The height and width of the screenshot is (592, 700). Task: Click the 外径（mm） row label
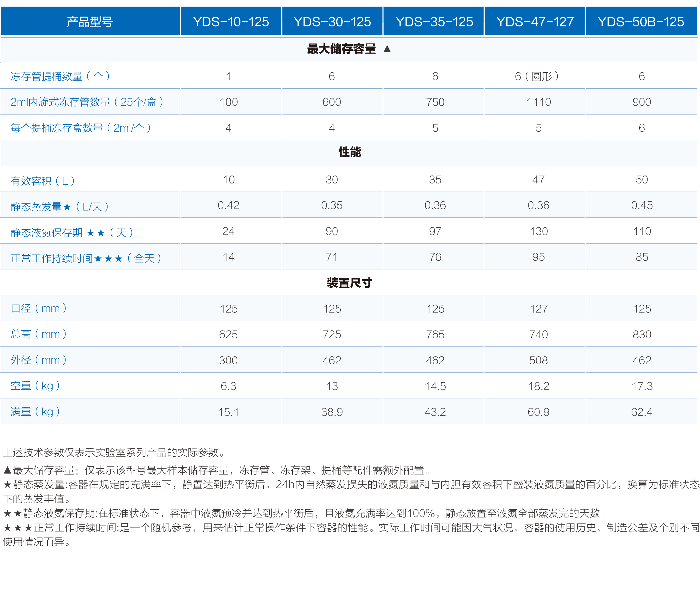click(39, 360)
